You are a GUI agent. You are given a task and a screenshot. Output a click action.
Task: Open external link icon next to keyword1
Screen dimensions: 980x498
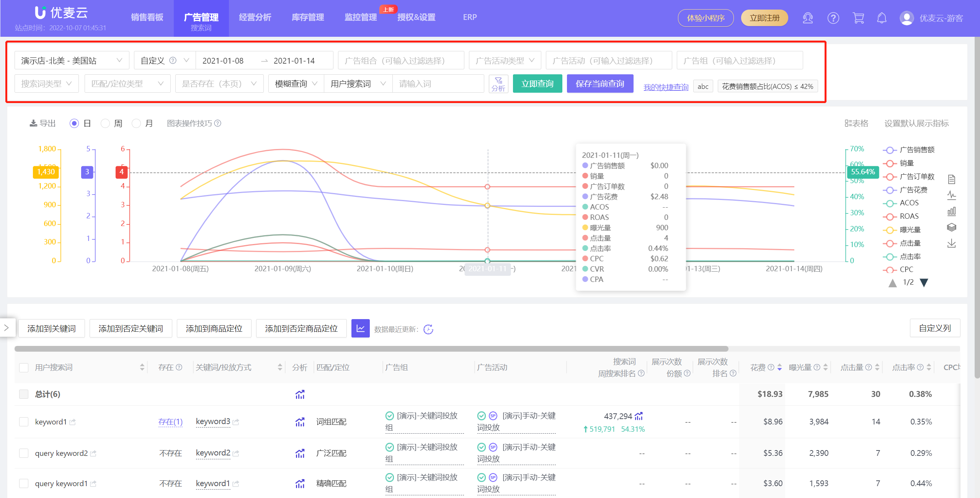click(73, 422)
